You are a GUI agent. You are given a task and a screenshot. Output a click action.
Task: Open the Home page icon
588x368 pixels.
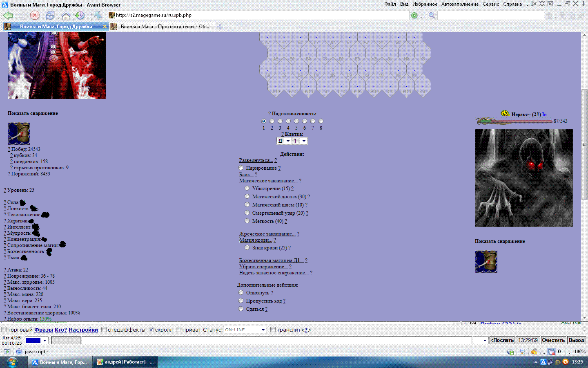pos(66,16)
